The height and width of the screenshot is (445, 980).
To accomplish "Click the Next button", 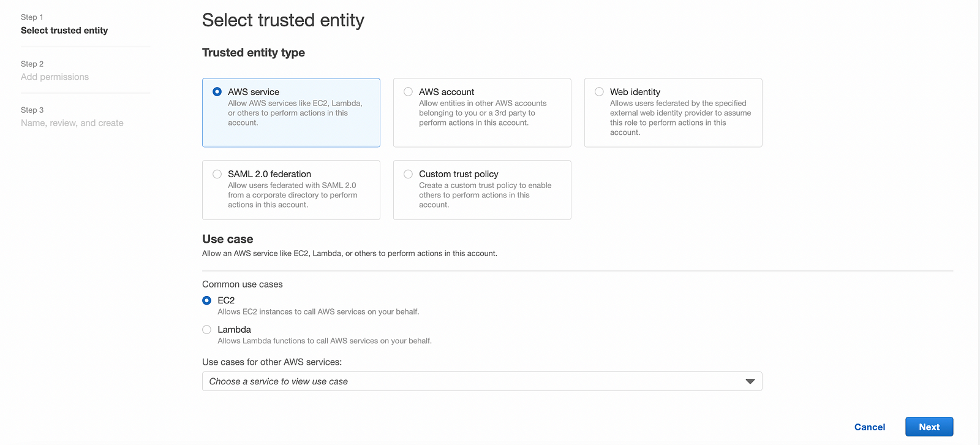I will 929,427.
